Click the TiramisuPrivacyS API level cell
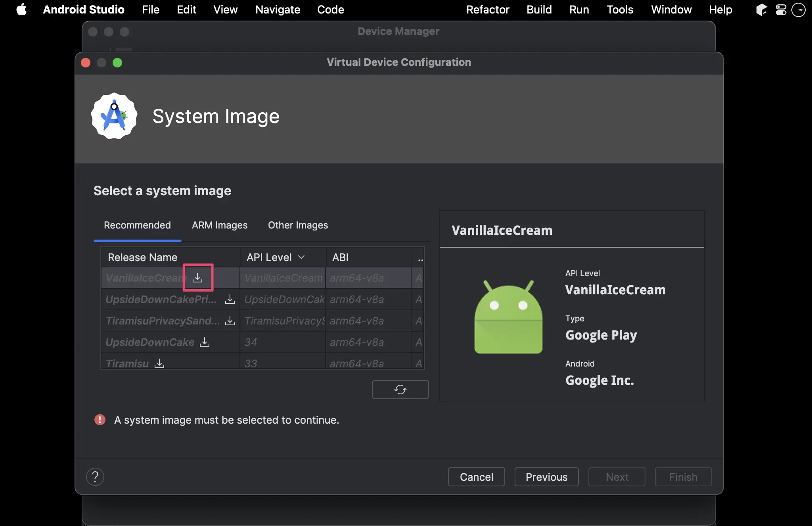This screenshot has width=812, height=526. coord(283,321)
